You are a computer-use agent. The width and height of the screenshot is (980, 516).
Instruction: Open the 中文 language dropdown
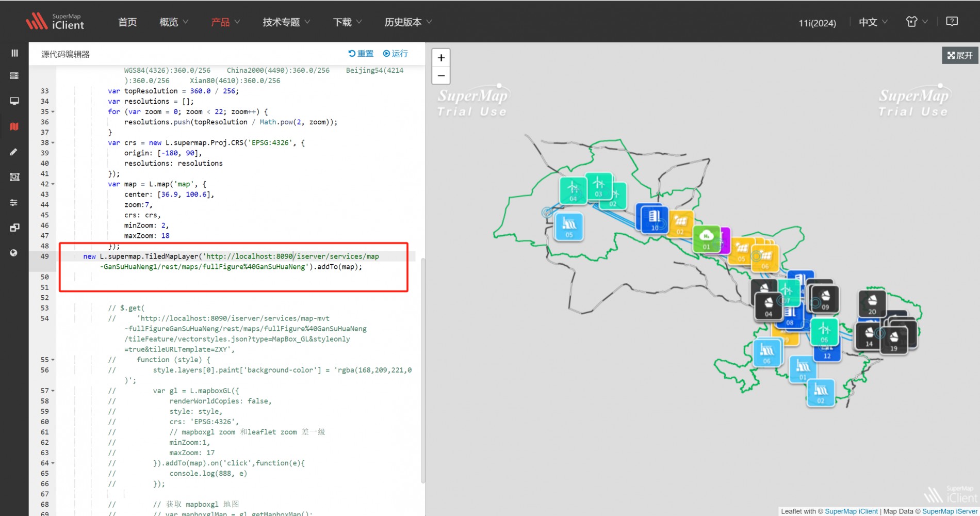coord(873,22)
